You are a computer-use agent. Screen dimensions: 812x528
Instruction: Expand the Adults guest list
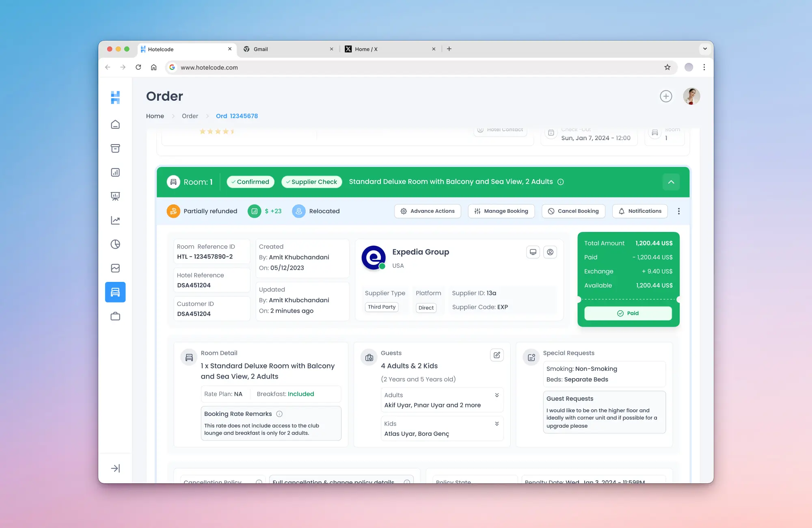click(497, 395)
